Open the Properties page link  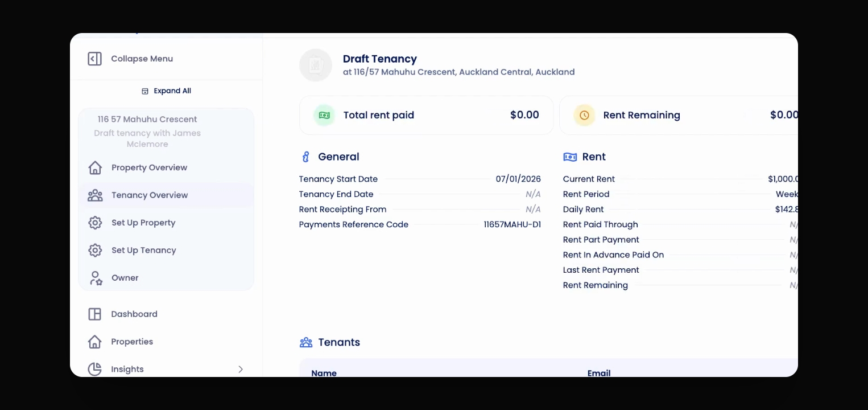[132, 342]
